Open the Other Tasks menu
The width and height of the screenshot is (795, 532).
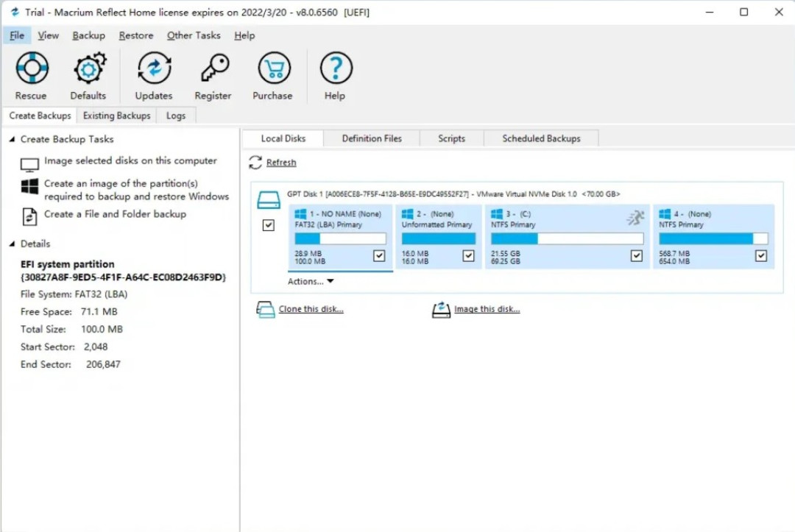pyautogui.click(x=194, y=35)
